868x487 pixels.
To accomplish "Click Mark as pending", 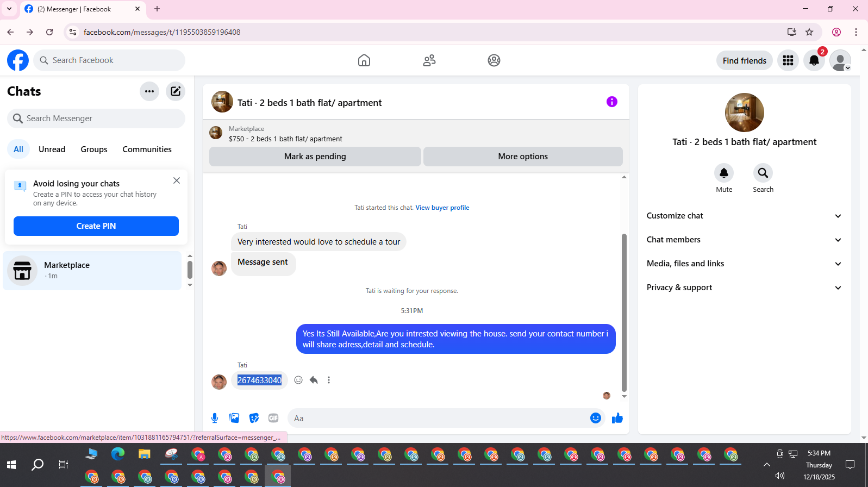I will [x=315, y=157].
